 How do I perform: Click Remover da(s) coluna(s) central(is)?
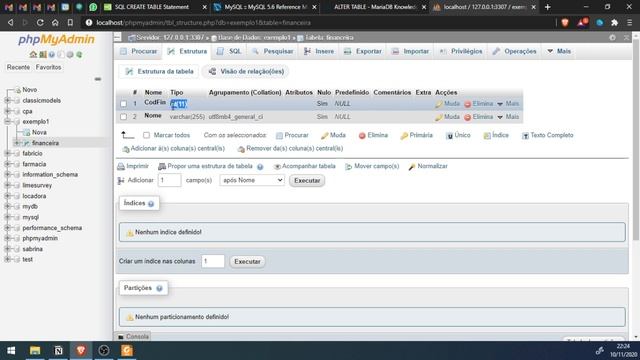pos(290,149)
